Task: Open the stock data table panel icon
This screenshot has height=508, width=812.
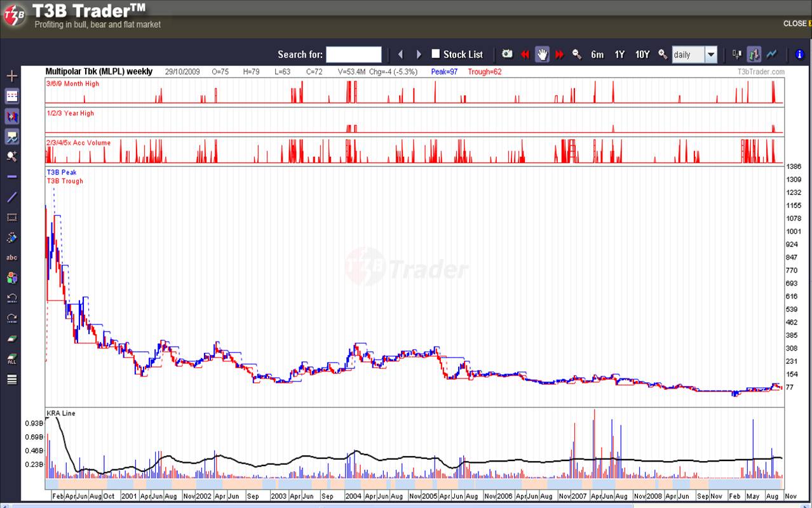Action: click(x=11, y=95)
